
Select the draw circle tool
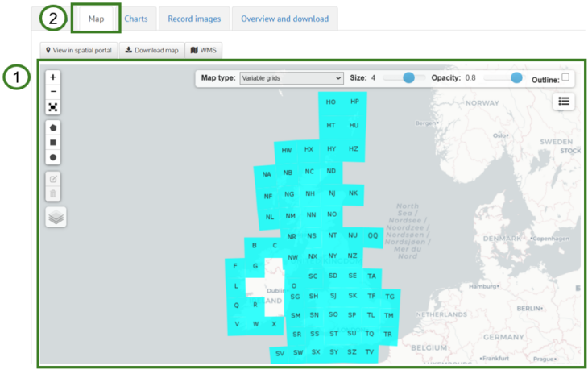(53, 157)
